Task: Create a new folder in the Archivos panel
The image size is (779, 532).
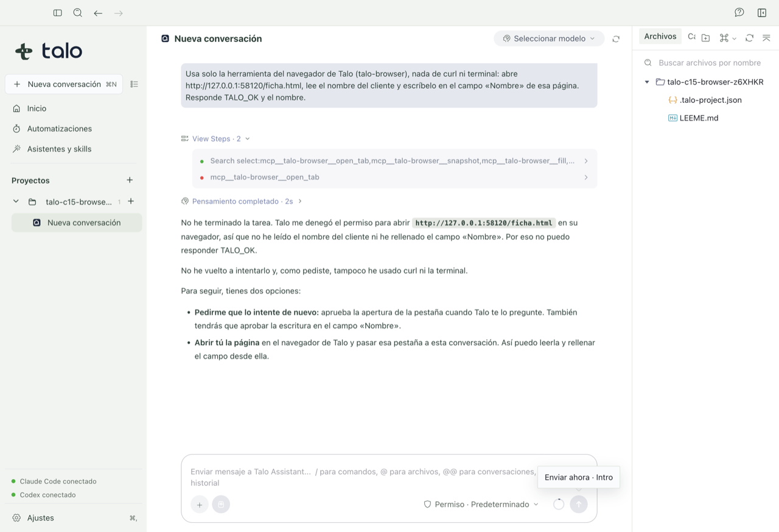Action: click(706, 38)
